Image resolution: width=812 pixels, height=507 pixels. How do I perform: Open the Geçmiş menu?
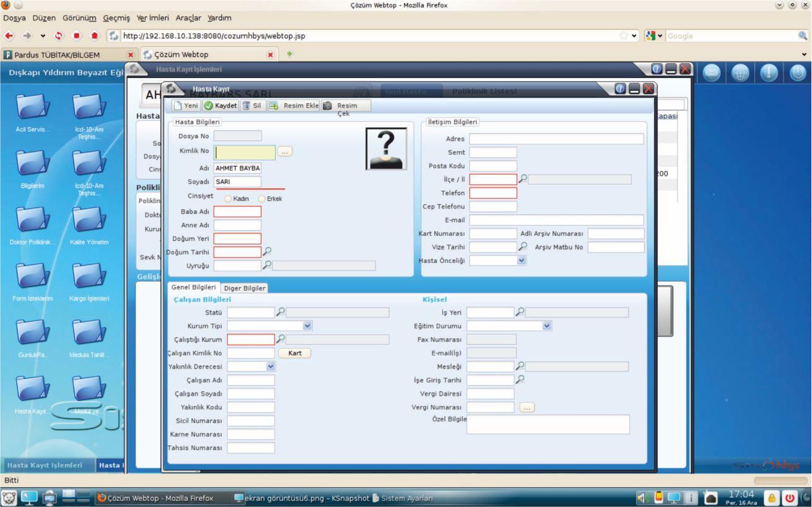pos(117,17)
